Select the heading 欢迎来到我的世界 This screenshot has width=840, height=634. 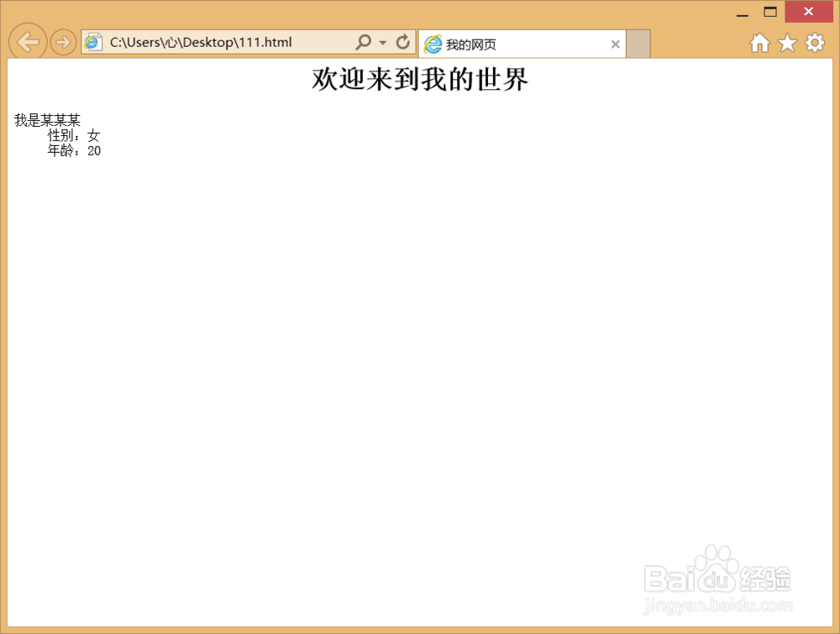coord(418,79)
